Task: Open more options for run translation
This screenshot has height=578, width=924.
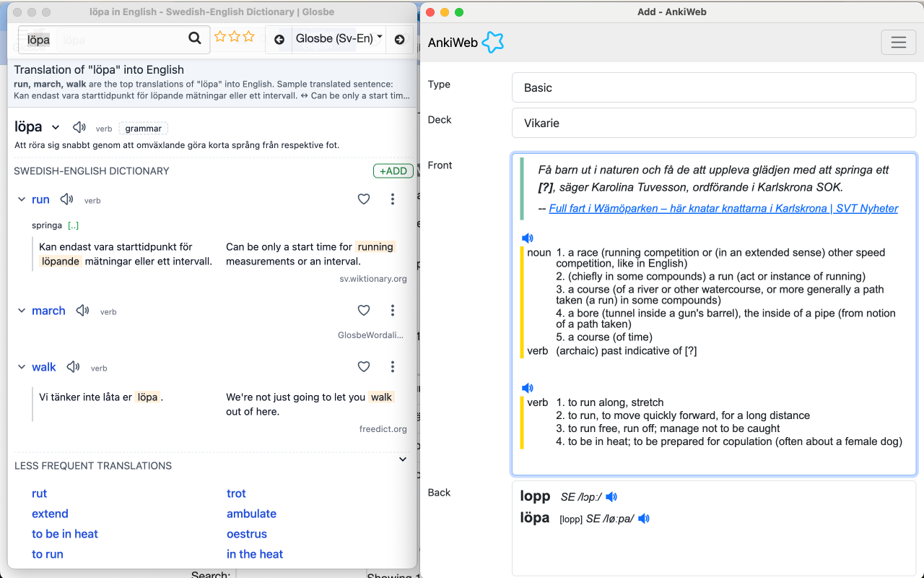Action: coord(393,199)
